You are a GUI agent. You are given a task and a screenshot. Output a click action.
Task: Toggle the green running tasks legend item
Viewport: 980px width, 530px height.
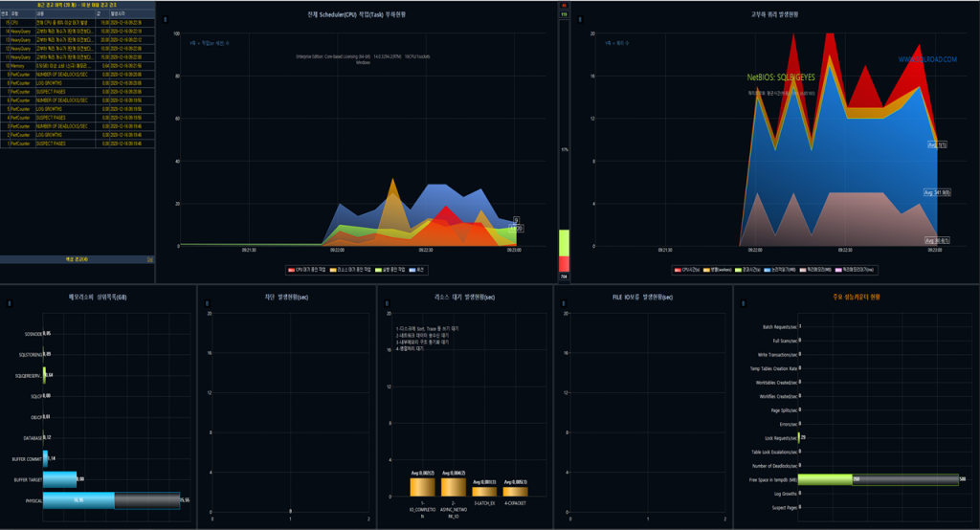point(390,270)
